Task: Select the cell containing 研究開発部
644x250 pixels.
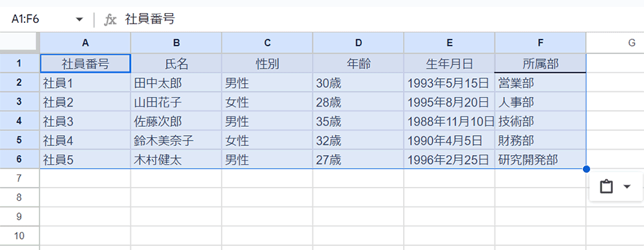Action: pos(541,160)
